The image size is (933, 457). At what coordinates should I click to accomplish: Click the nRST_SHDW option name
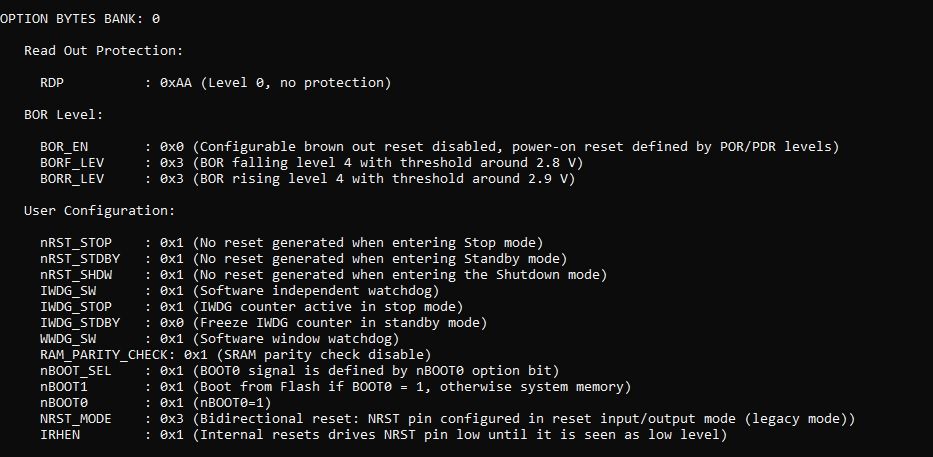point(76,274)
